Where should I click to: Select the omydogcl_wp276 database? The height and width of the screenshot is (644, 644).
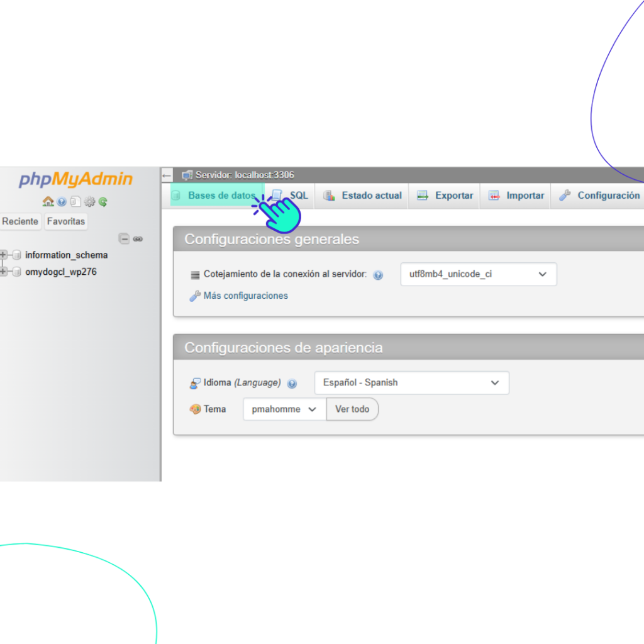(61, 272)
